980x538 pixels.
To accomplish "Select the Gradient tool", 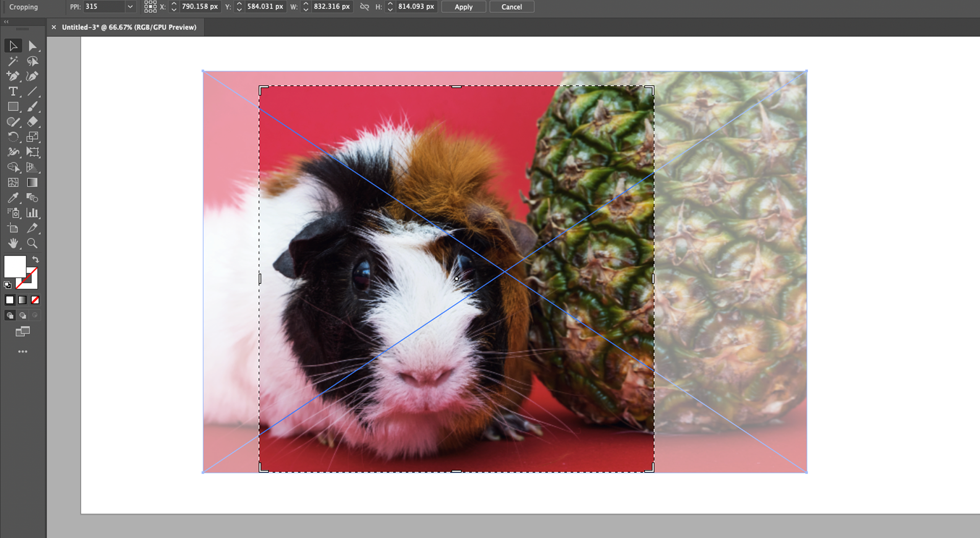I will [x=32, y=182].
